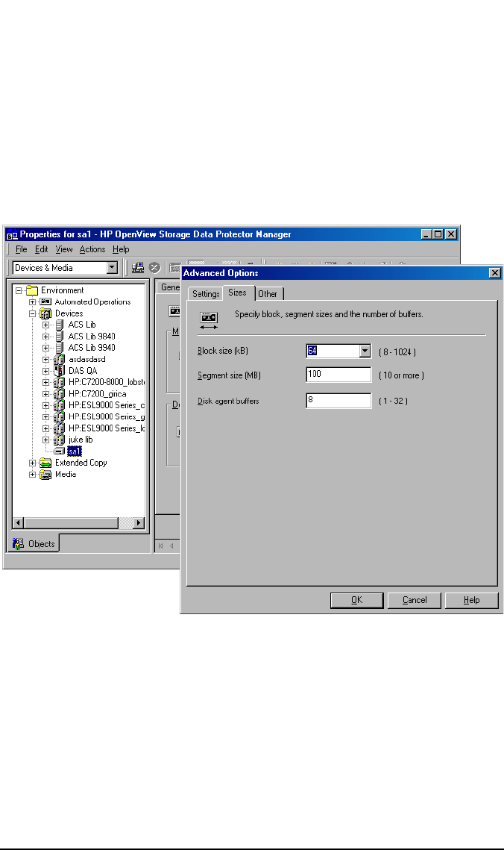The image size is (504, 850).
Task: Click the sa1 device icon in tree
Action: pyautogui.click(x=60, y=451)
